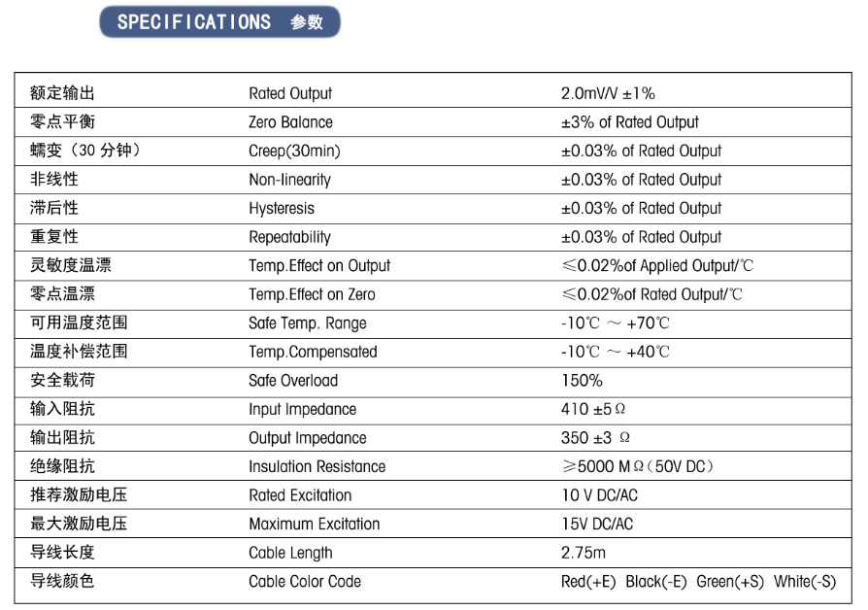Click the 10 V DC/AC excitation value

coord(599,495)
